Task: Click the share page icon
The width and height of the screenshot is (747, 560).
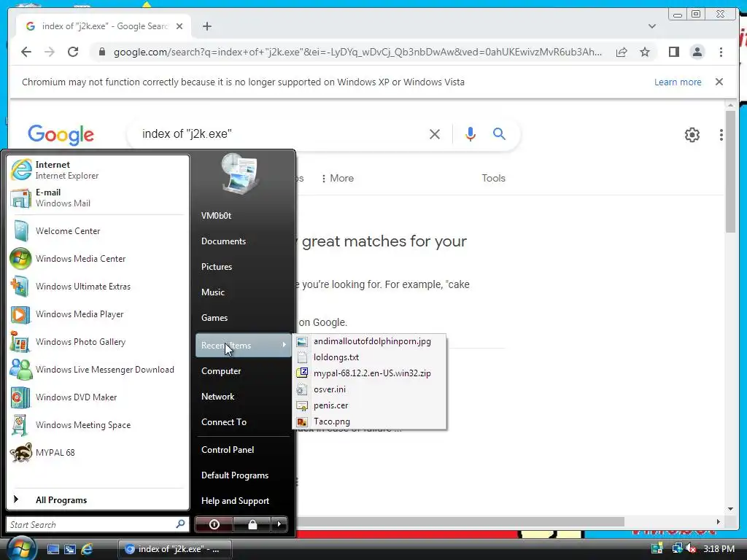Action: point(622,52)
